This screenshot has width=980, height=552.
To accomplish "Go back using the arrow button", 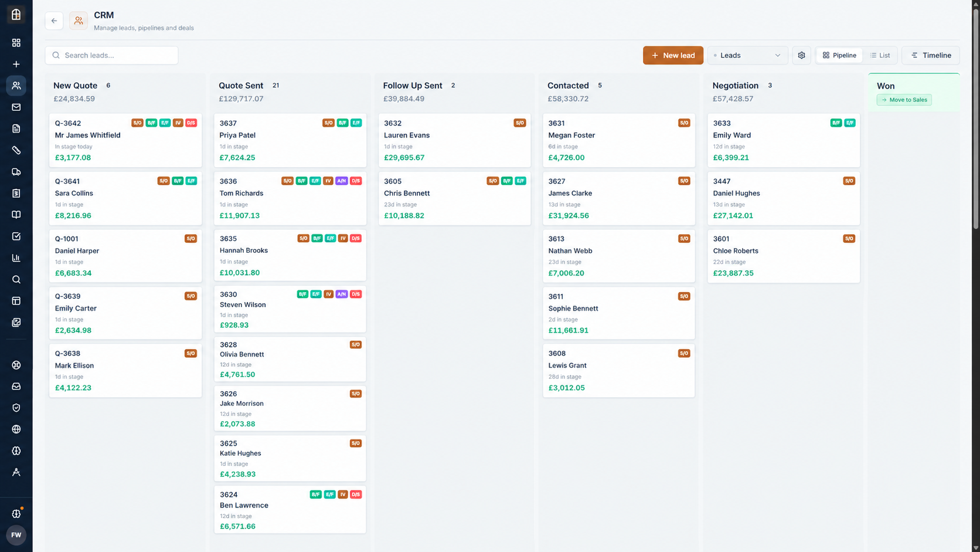I will [54, 21].
